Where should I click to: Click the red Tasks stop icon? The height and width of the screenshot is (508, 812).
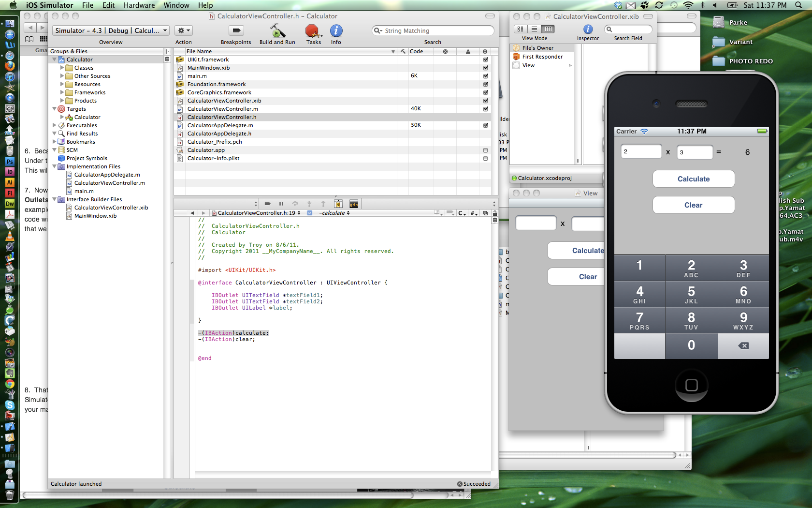312,31
